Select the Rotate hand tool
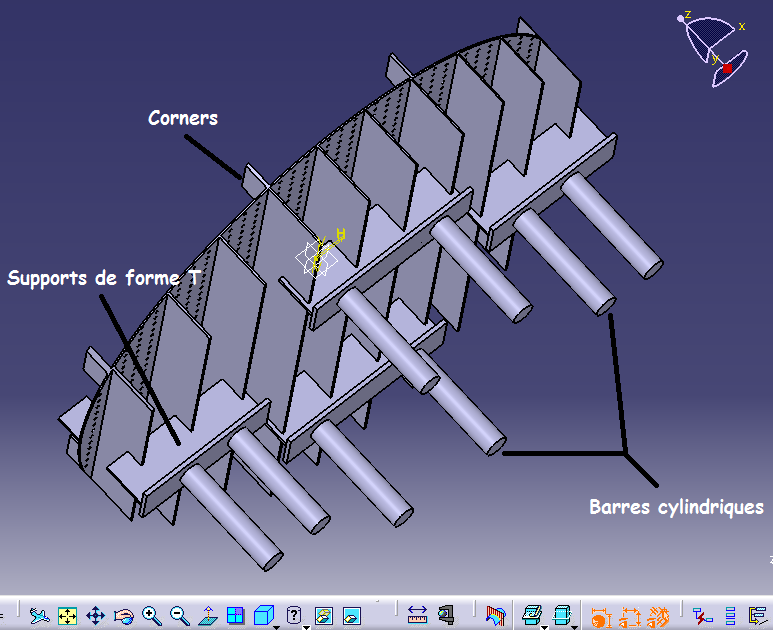773x630 pixels. 124,616
